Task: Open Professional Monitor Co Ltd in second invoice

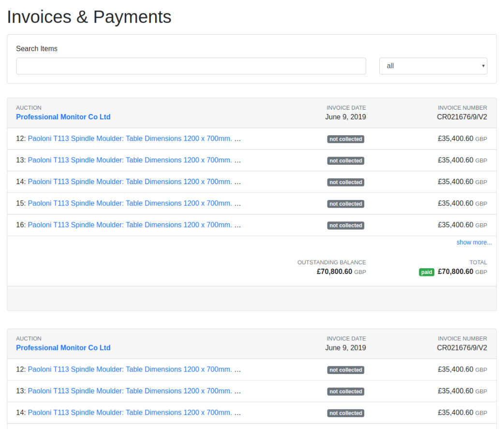Action: click(63, 348)
